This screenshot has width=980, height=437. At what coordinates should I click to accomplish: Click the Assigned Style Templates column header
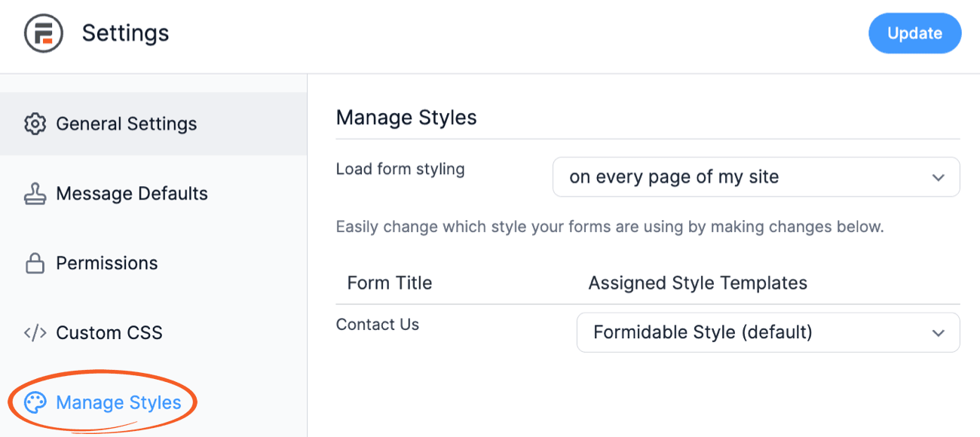click(x=697, y=283)
